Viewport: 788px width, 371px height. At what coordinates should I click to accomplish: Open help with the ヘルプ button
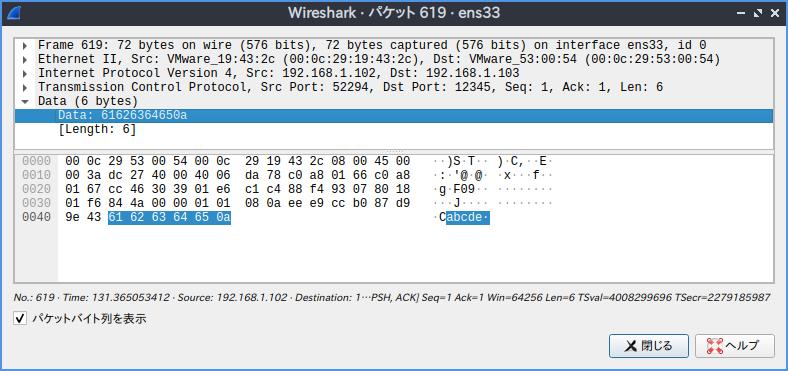(x=735, y=346)
